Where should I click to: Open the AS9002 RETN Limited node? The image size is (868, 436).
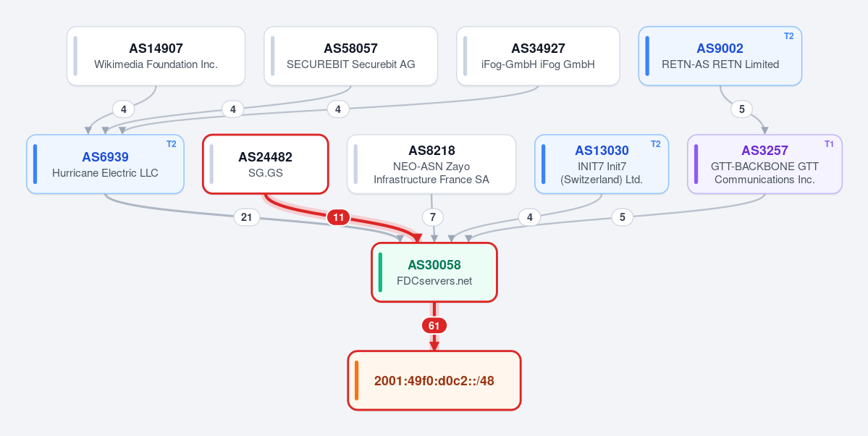pyautogui.click(x=720, y=56)
